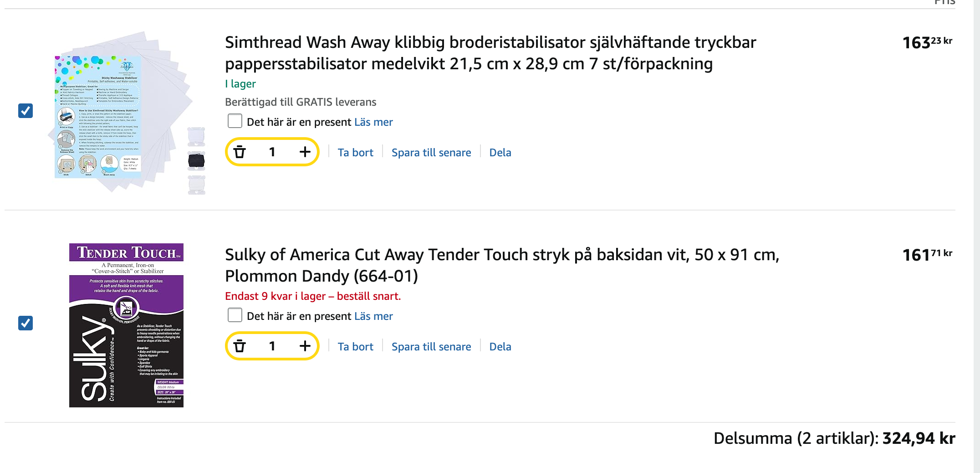Increase Simthread quantity with plus icon

click(x=305, y=152)
